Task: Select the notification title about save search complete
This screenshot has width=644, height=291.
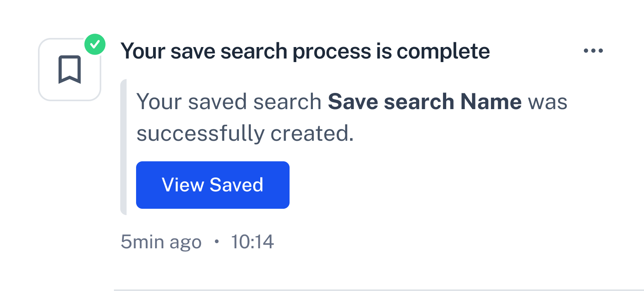Action: (x=305, y=51)
